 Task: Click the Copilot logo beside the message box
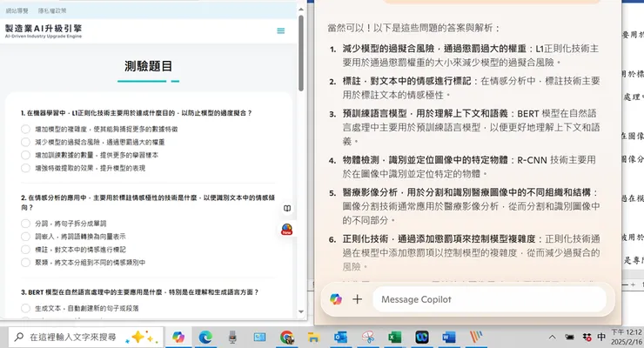336,299
